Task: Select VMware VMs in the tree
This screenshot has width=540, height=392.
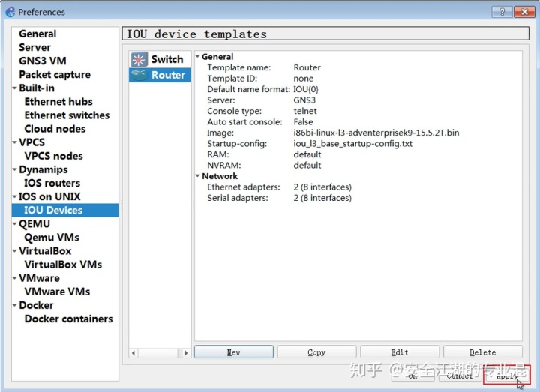Action: 57,292
